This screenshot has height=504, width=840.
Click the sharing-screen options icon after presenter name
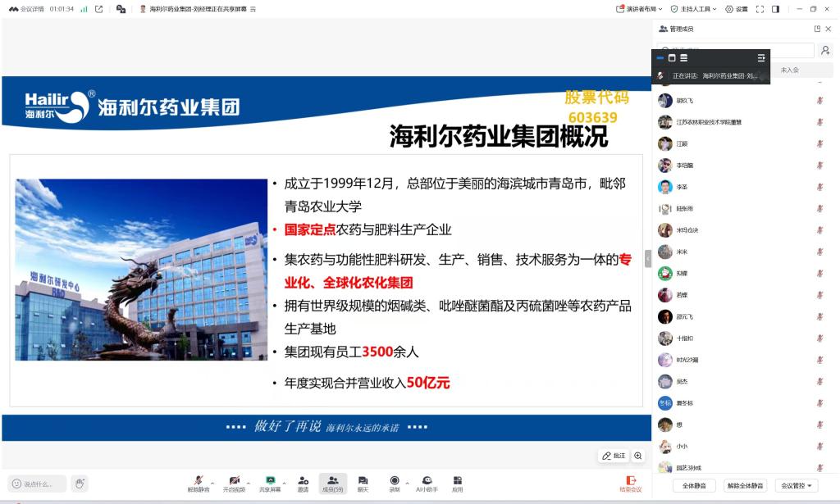tap(253, 9)
